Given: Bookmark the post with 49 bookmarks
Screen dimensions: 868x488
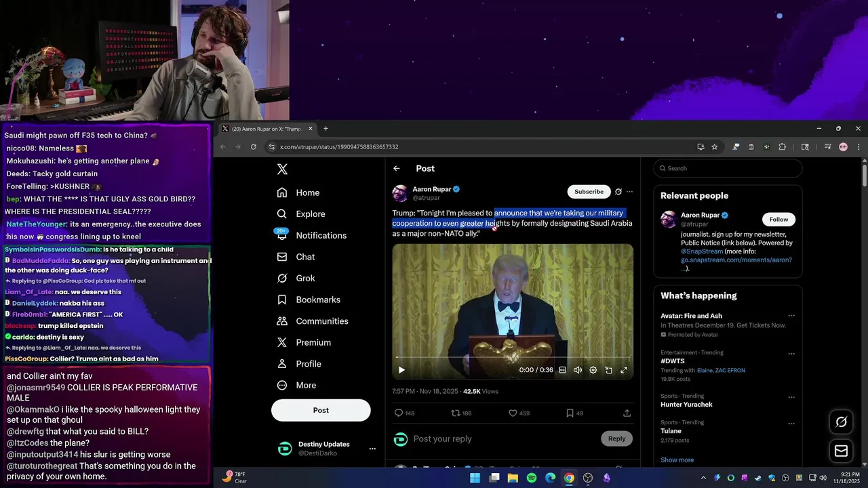Looking at the screenshot, I should click(574, 413).
